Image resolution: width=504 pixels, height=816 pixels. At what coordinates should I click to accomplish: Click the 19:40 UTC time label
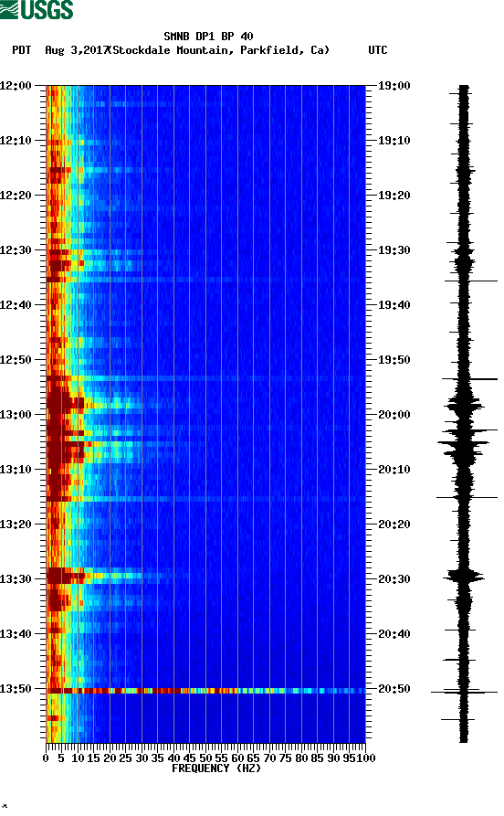pyautogui.click(x=394, y=304)
